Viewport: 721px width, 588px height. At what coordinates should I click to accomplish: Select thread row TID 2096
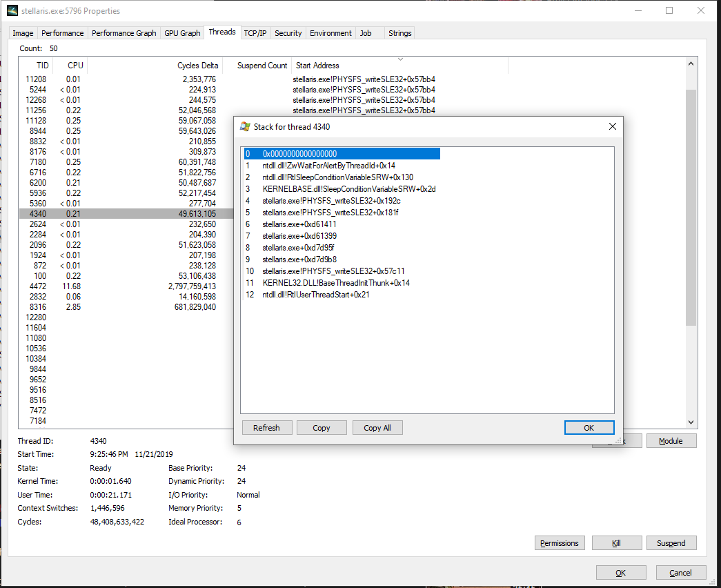point(126,245)
